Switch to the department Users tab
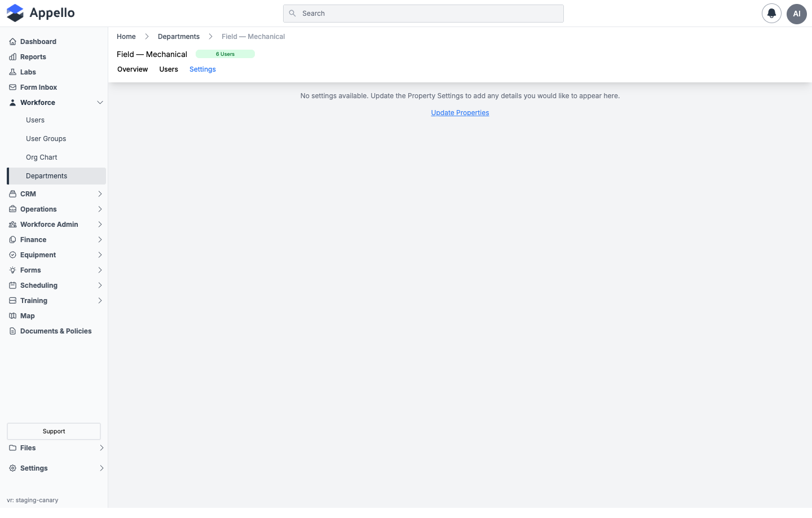This screenshot has width=812, height=518. [x=169, y=69]
